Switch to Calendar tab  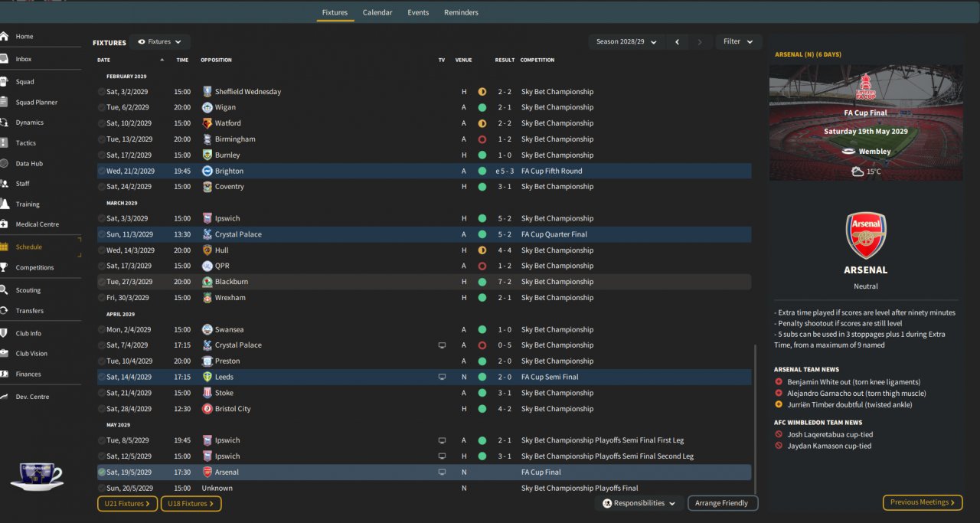(377, 12)
